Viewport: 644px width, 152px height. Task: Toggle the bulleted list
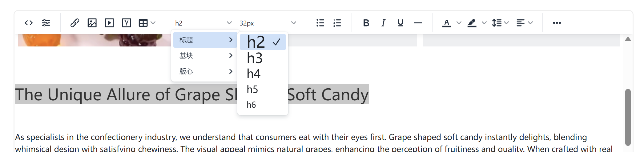pyautogui.click(x=320, y=23)
